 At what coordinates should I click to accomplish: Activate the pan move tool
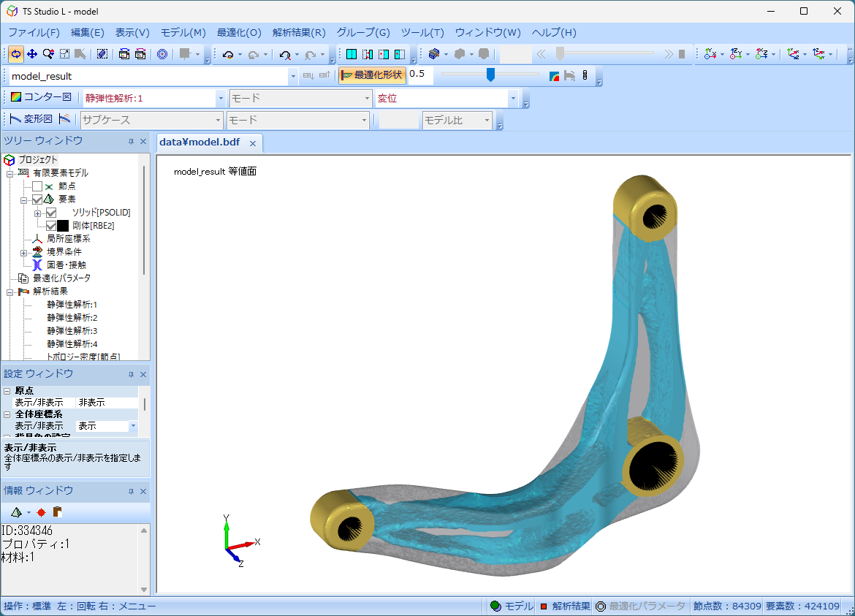coord(32,54)
